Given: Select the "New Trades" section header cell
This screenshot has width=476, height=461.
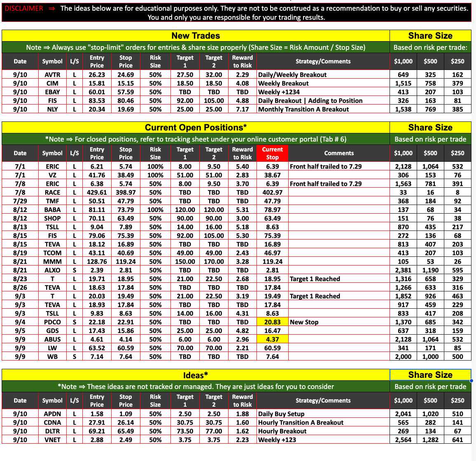Looking at the screenshot, I should [x=196, y=36].
